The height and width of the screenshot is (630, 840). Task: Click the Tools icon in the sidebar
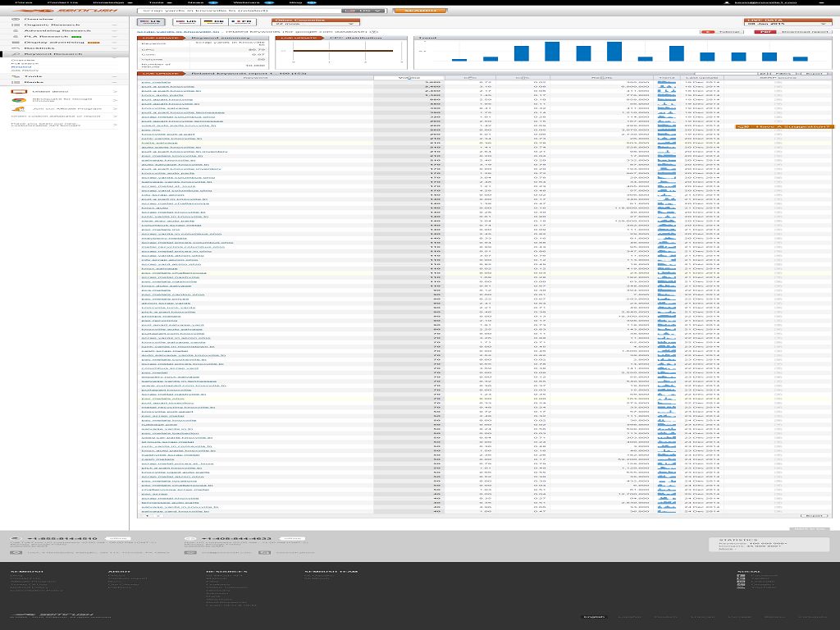(16, 76)
